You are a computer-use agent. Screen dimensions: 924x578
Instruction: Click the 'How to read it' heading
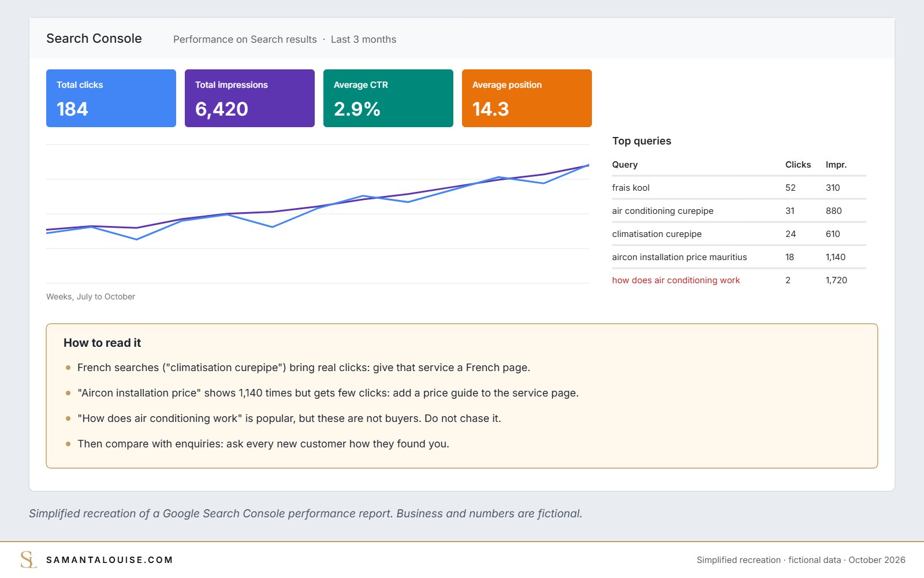click(x=102, y=343)
